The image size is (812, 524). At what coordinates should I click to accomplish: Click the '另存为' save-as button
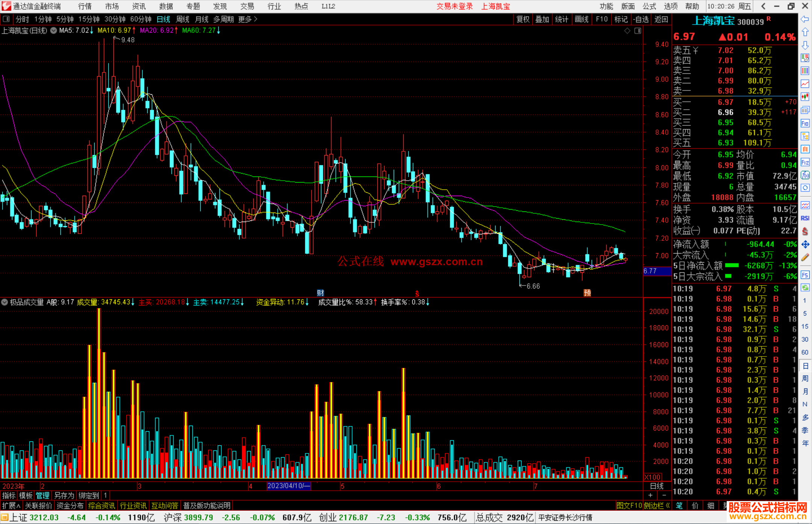(64, 495)
